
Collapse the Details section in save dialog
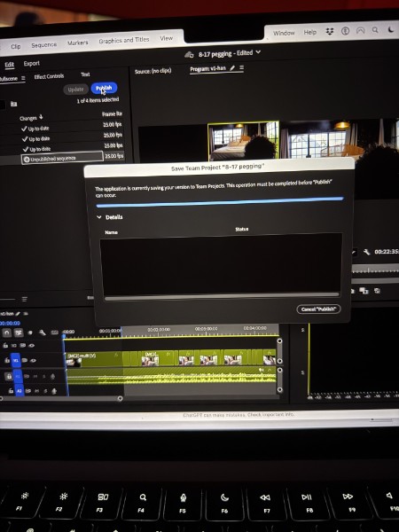click(99, 217)
